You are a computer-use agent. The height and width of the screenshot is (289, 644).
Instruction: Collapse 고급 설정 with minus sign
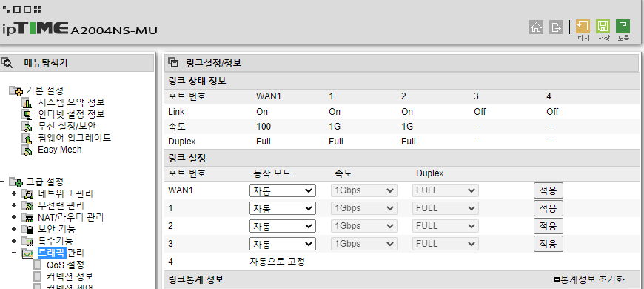tap(2, 182)
